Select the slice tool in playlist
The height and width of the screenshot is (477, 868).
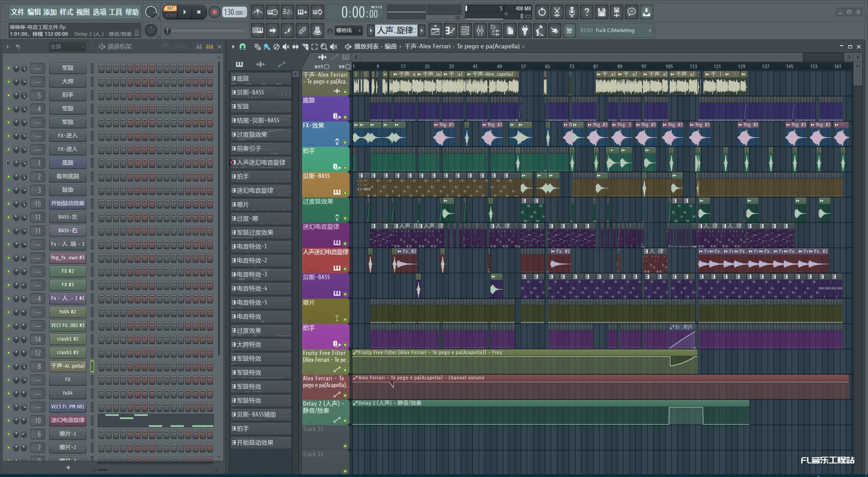[x=305, y=47]
